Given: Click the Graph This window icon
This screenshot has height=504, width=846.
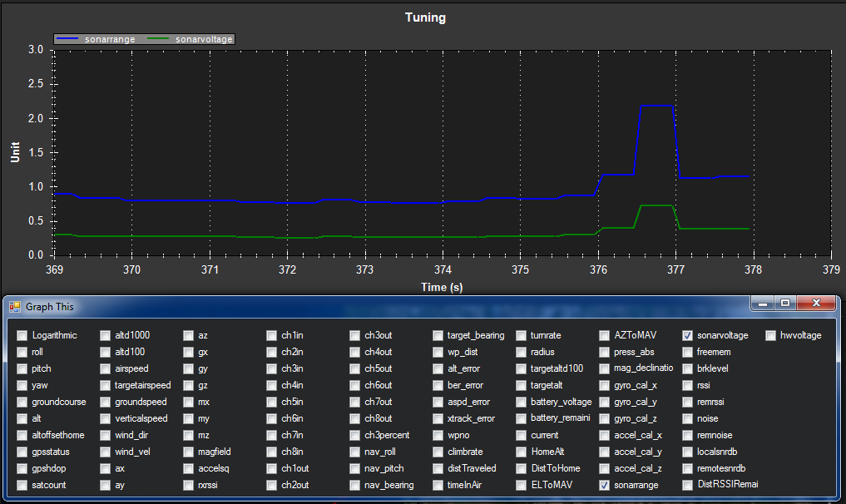Looking at the screenshot, I should click(14, 306).
